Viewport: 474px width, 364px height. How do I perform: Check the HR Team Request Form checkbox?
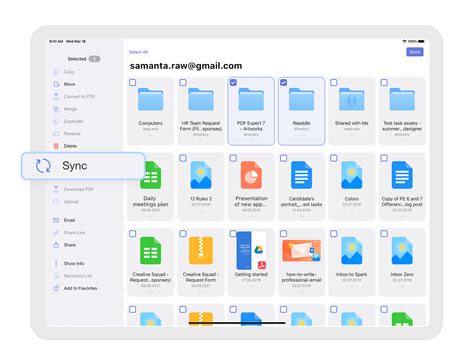click(183, 82)
